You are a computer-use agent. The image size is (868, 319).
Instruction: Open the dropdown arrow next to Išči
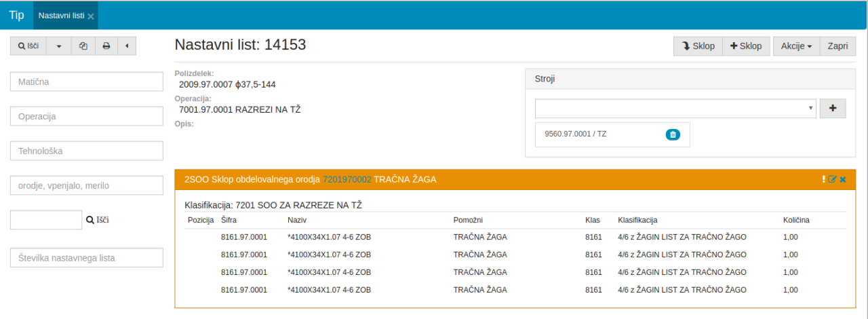(58, 46)
